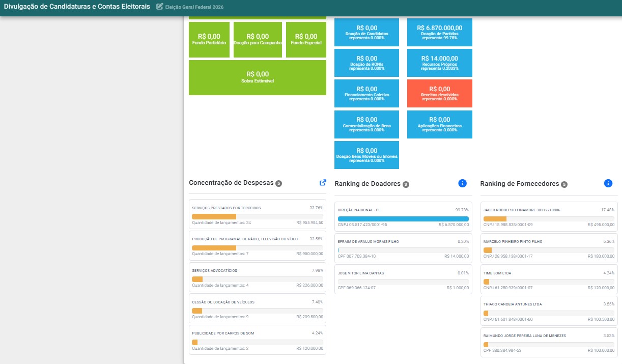
Task: Select Serviços Prestados por Terceiros expense row
Action: tap(258, 215)
